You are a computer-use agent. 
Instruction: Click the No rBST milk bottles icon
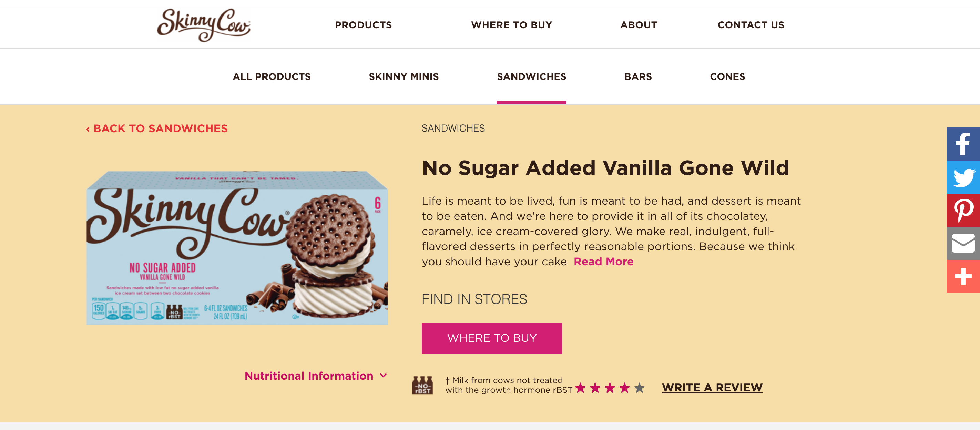coord(422,385)
